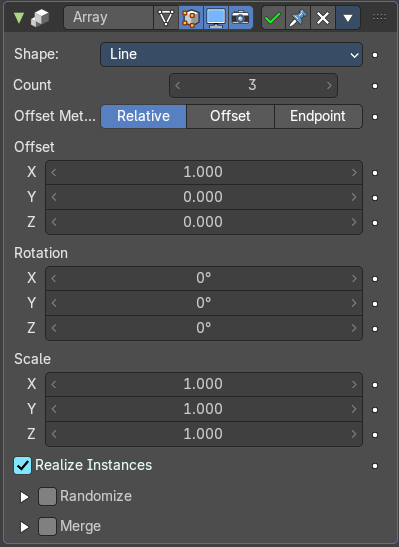The height and width of the screenshot is (547, 399).
Task: Click animate dot beside Realize Instances
Action: pyautogui.click(x=375, y=466)
